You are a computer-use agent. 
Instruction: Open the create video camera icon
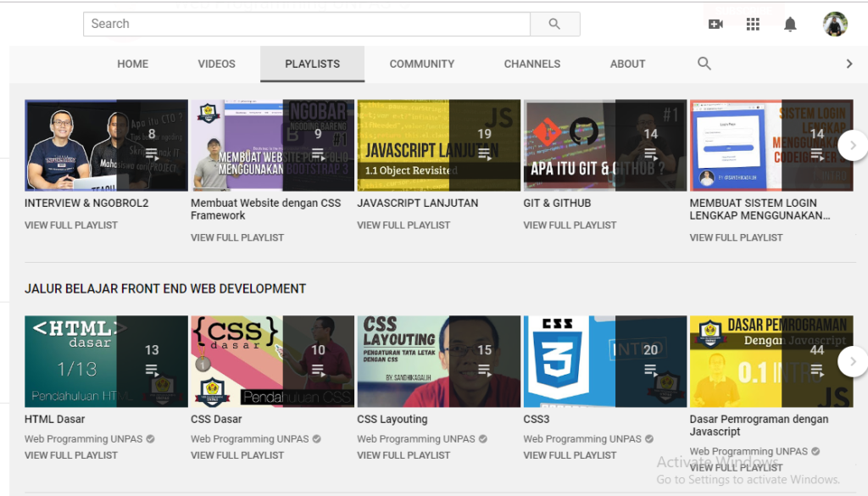pyautogui.click(x=715, y=24)
